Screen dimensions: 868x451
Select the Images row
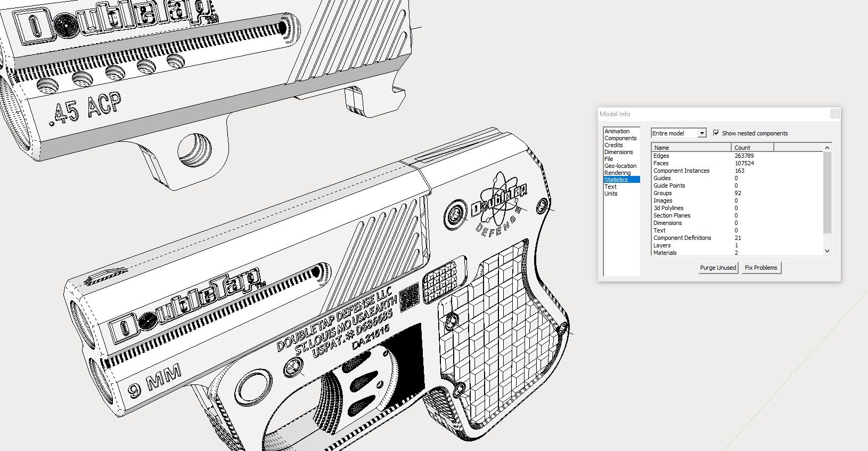pos(737,200)
